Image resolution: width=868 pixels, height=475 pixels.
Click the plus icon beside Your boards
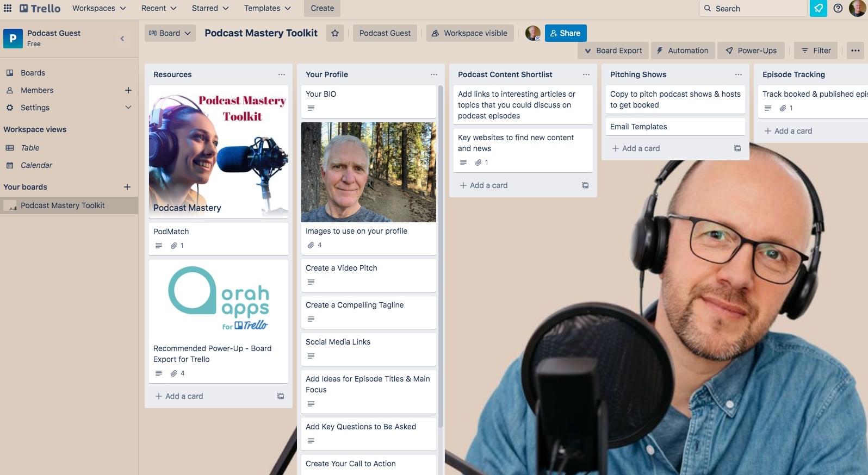(127, 187)
